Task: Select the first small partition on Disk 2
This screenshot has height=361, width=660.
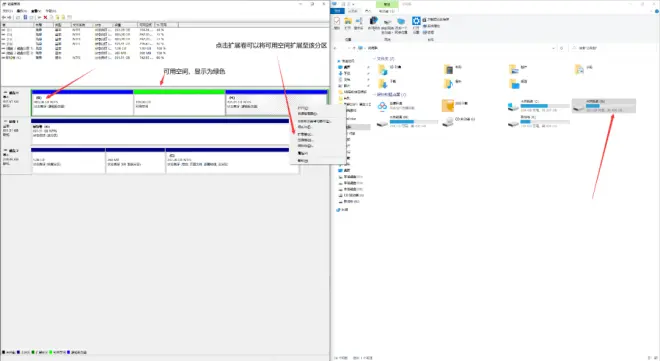Action: 68,160
